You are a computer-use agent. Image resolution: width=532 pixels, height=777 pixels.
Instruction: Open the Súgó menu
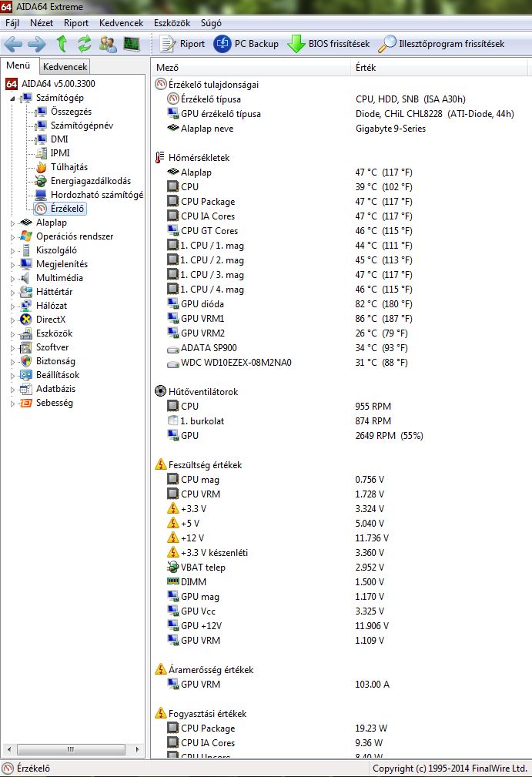(211, 23)
